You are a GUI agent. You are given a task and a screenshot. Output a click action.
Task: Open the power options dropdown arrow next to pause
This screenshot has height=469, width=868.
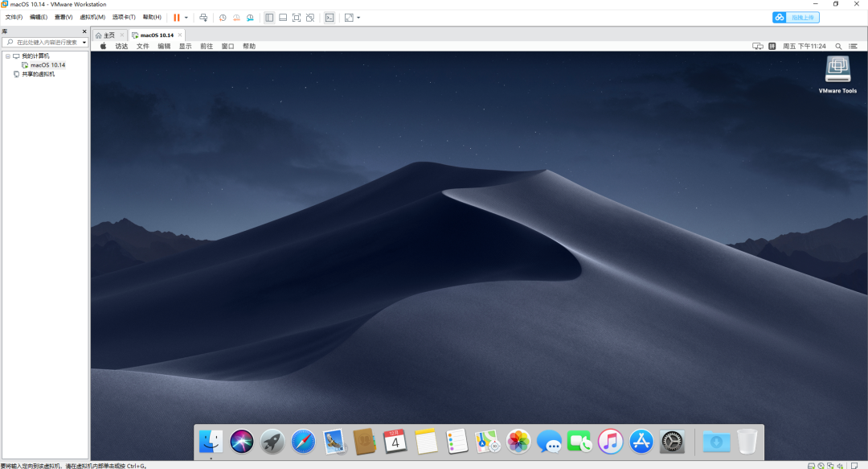(186, 18)
